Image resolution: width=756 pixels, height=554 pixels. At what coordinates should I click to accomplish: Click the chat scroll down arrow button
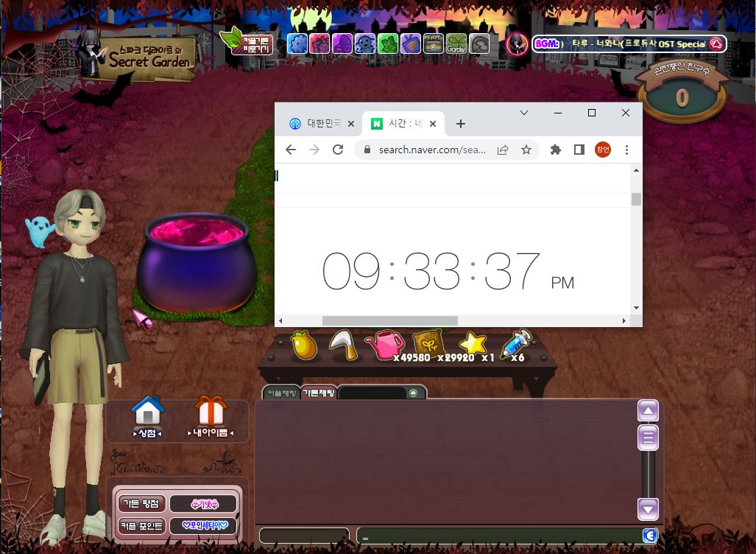648,510
